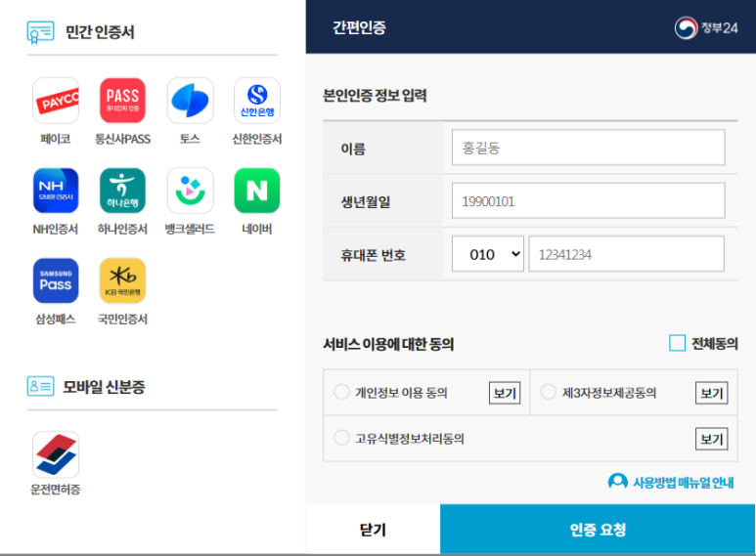Click the 뱅크샐러드 label text
The image size is (756, 556).
(x=190, y=229)
